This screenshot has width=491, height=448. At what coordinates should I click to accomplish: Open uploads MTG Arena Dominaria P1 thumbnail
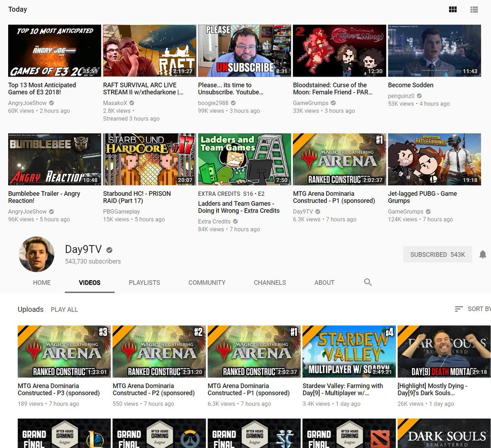coord(254,351)
